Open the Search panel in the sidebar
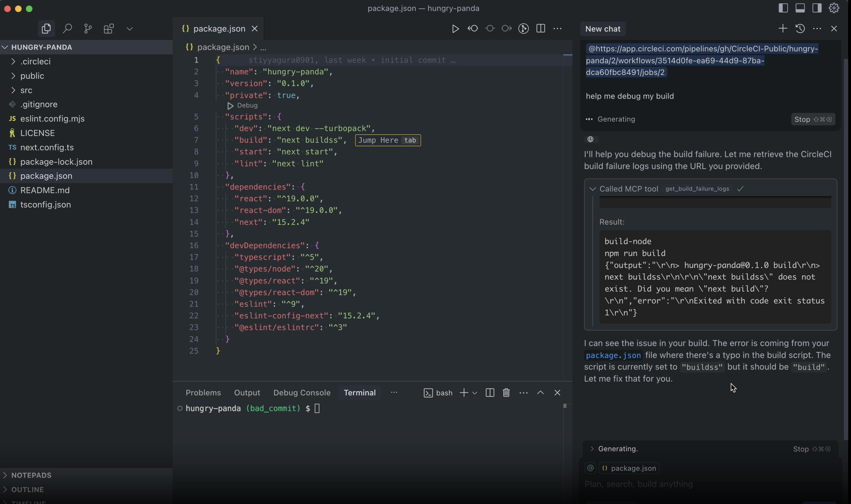Image resolution: width=851 pixels, height=504 pixels. pyautogui.click(x=67, y=28)
